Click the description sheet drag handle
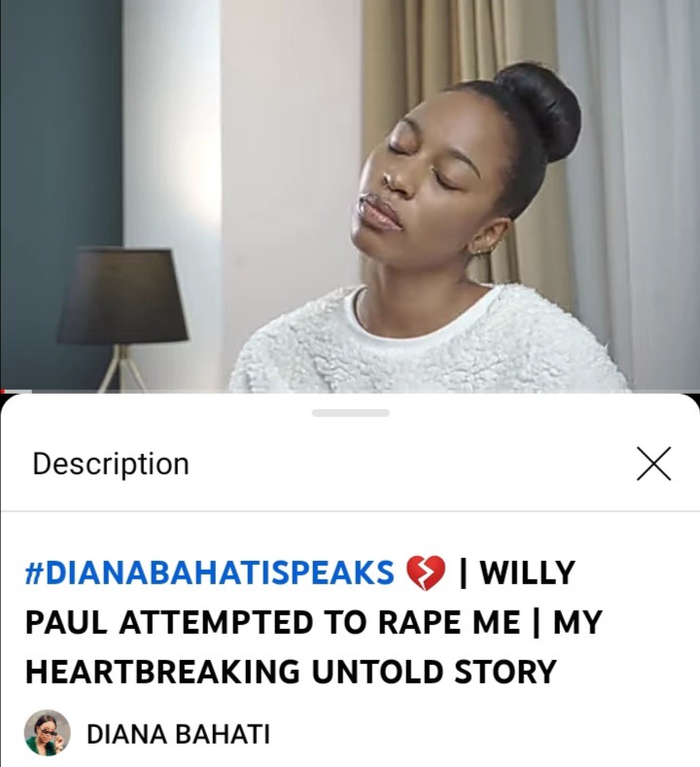 350,413
